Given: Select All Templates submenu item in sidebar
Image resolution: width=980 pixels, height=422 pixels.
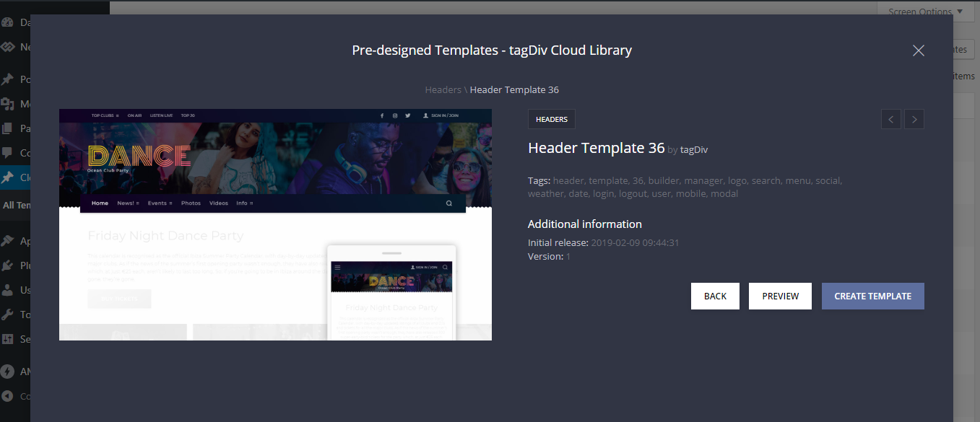Looking at the screenshot, I should click(16, 205).
